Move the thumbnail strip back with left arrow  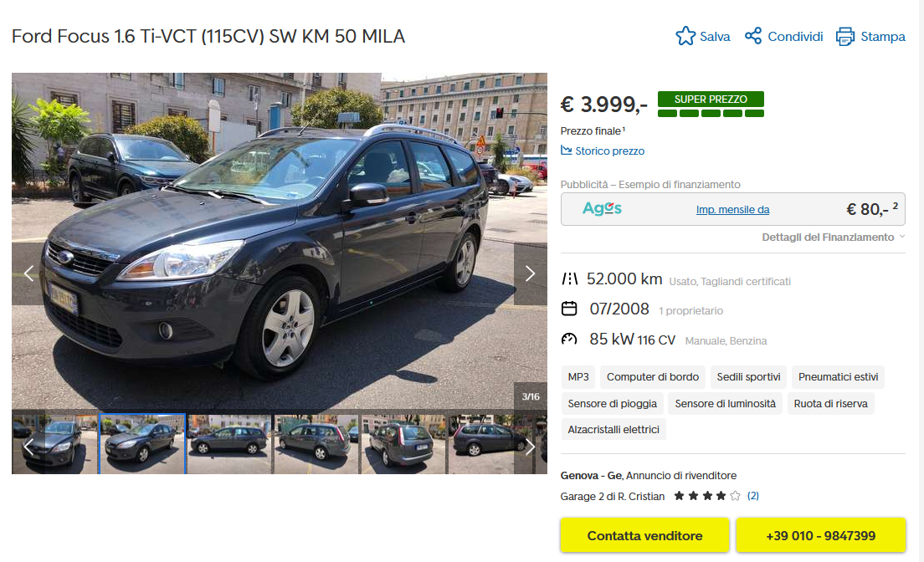coord(28,447)
